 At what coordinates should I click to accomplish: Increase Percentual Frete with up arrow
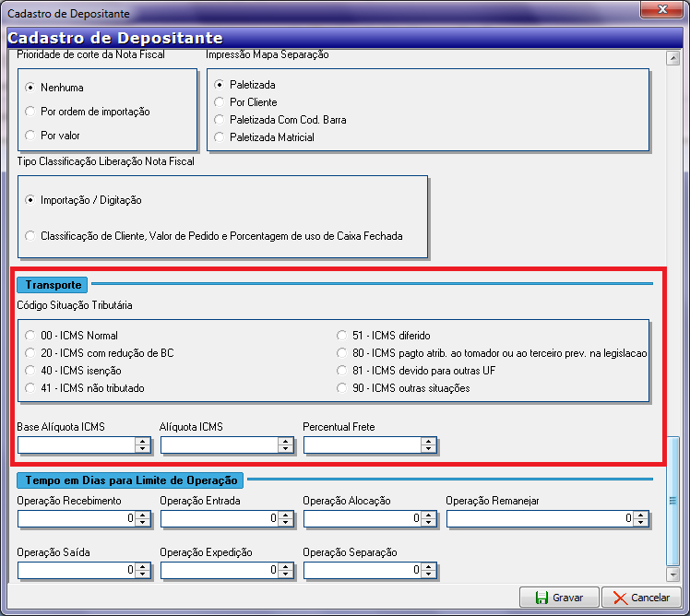pos(428,442)
